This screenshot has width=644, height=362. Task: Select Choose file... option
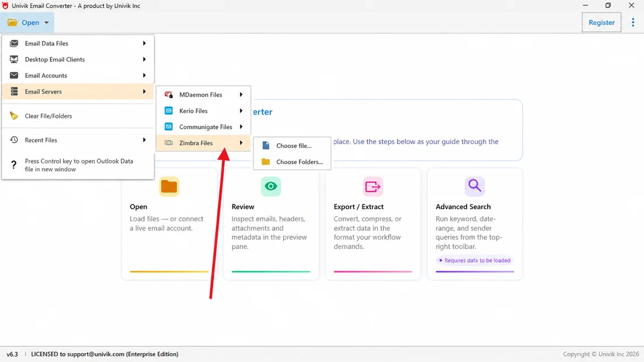(292, 145)
